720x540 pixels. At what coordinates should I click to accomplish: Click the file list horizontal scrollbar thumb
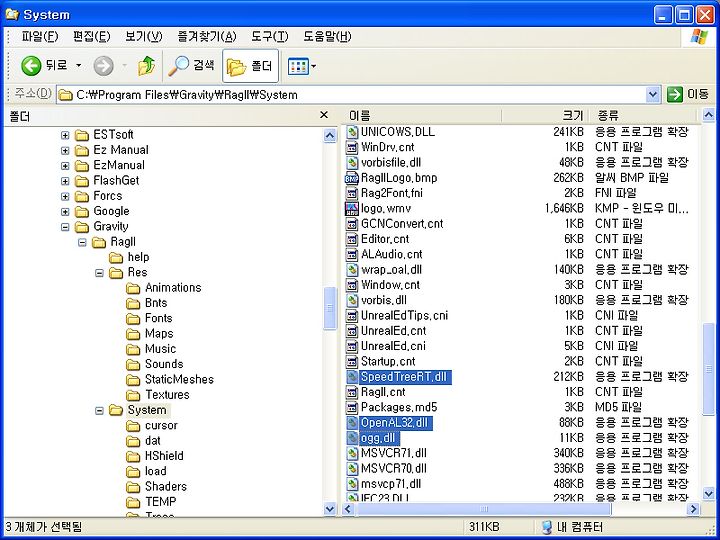tap(483, 509)
